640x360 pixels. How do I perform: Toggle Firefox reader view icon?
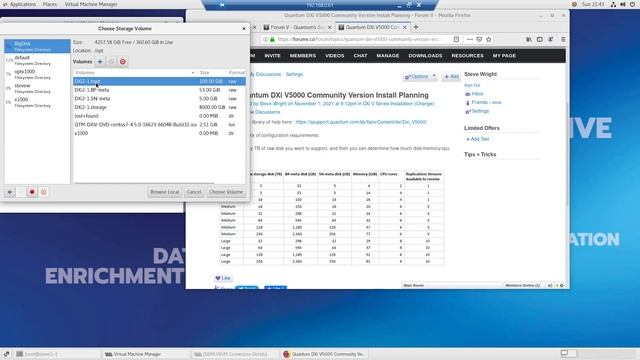click(x=456, y=40)
